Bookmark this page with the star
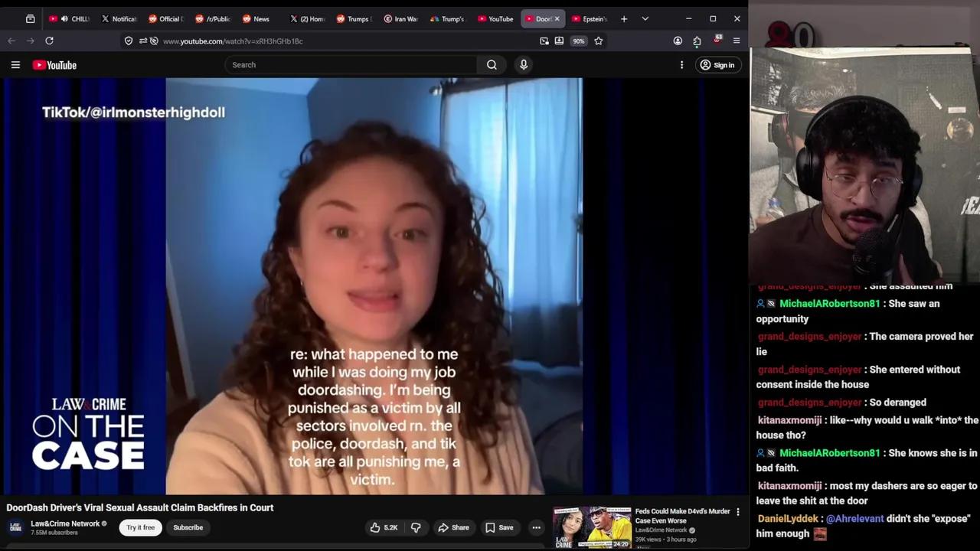 click(599, 41)
